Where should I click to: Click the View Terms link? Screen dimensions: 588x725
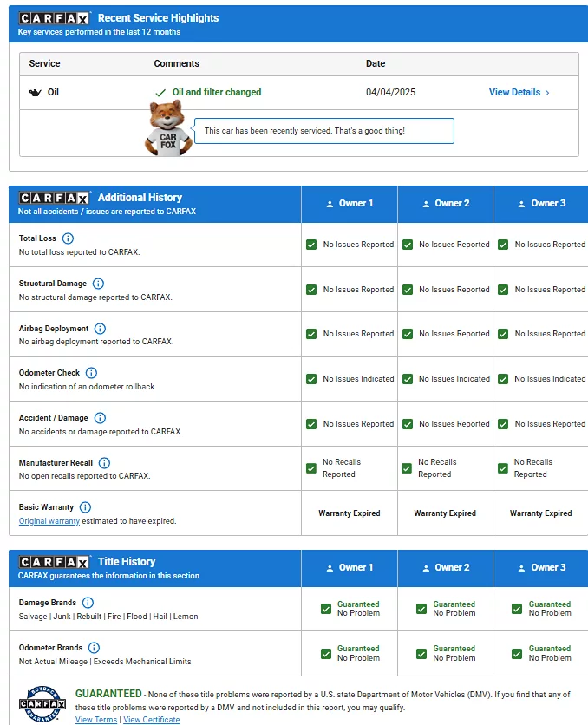coord(96,720)
